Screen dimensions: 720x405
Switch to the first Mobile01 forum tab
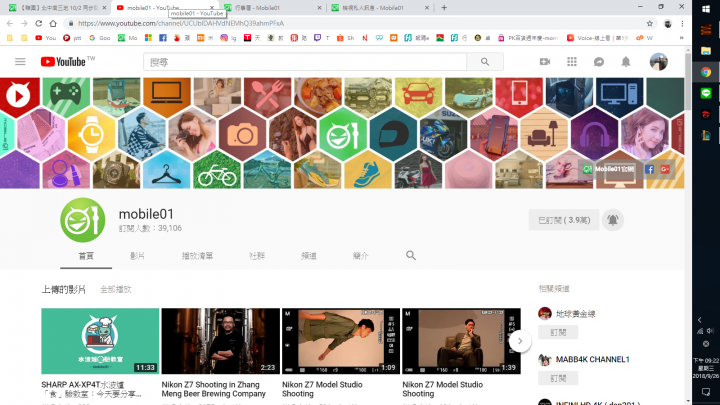[x=58, y=7]
